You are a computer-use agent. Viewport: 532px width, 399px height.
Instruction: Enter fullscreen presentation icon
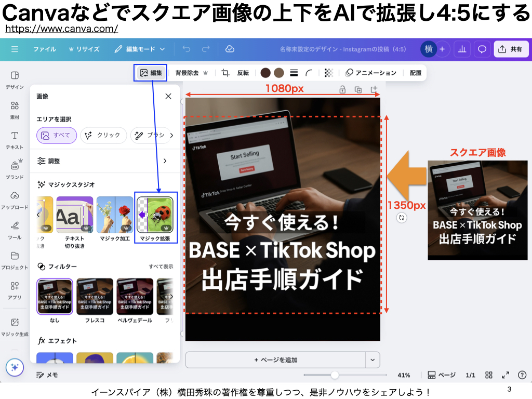(506, 375)
